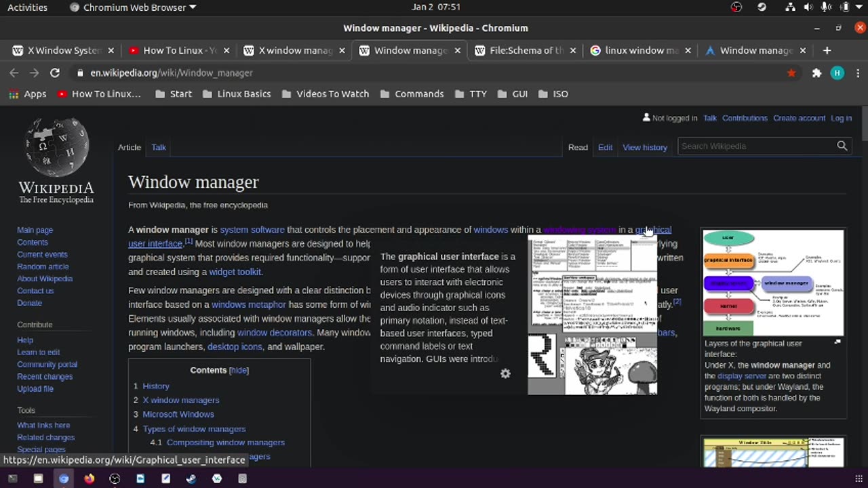Viewport: 868px width, 488px height.
Task: Close the How To Linux YouTube tab
Action: point(226,50)
